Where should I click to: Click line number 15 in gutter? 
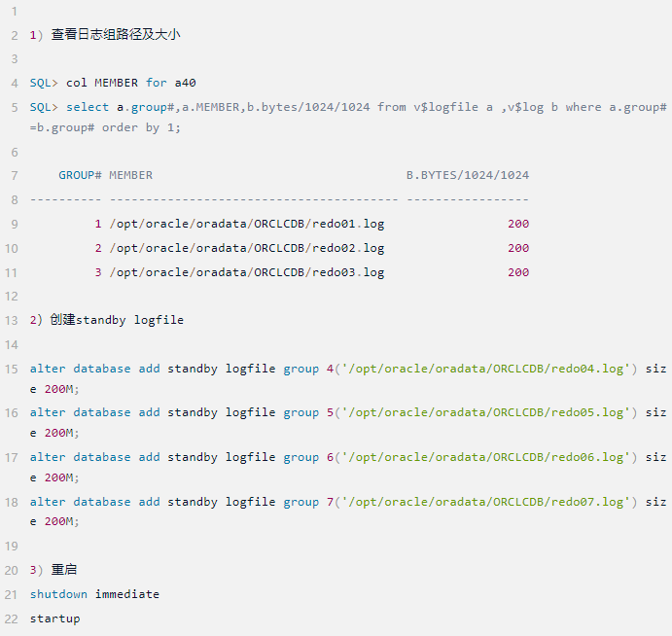click(11, 369)
